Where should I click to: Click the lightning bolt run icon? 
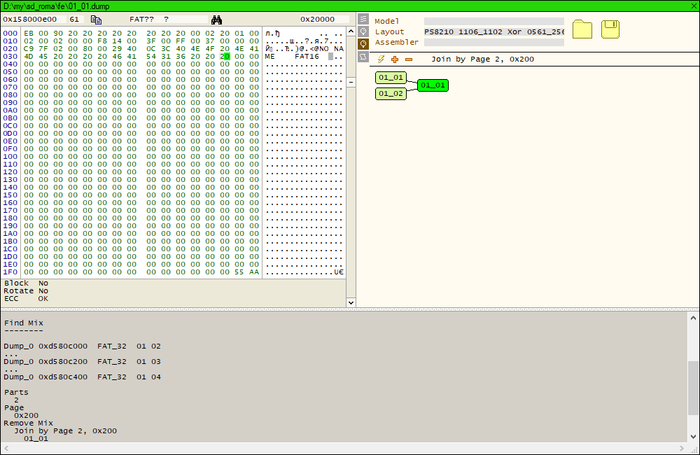(x=381, y=59)
